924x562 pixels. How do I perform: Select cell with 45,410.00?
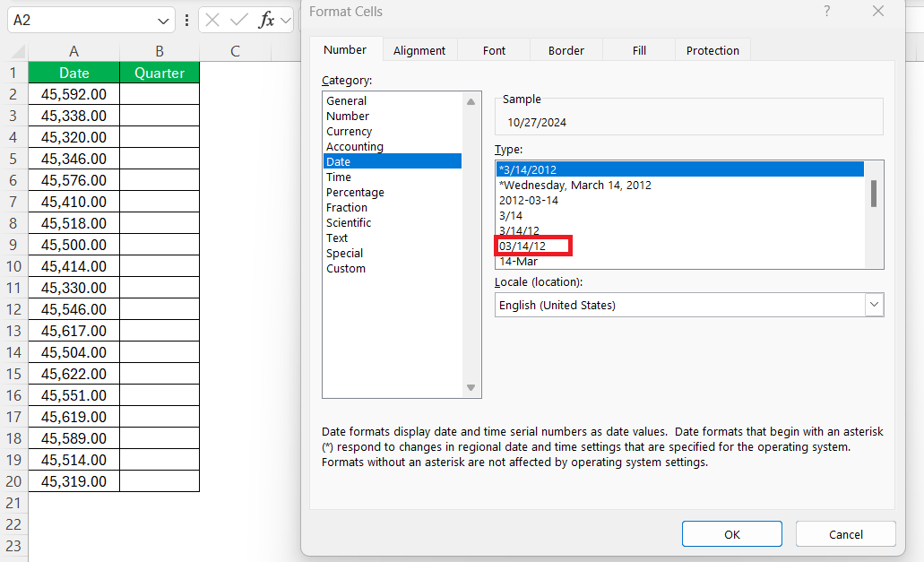(73, 202)
